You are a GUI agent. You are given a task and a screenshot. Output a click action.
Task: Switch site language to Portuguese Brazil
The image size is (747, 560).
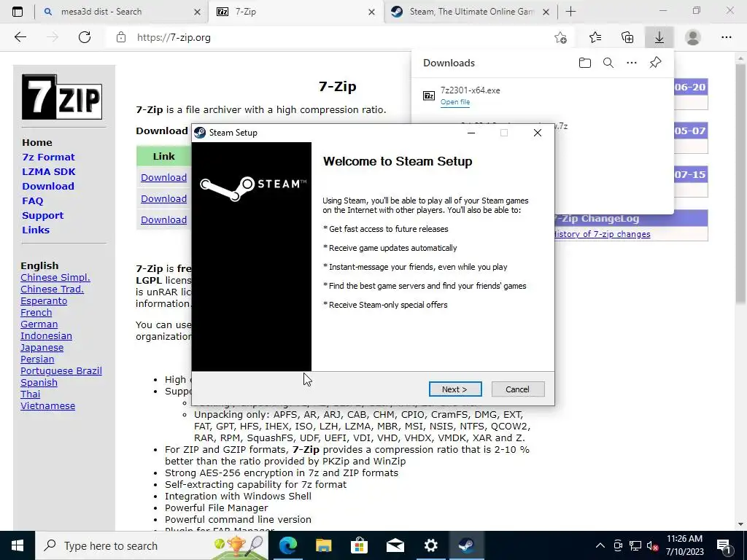coord(61,371)
